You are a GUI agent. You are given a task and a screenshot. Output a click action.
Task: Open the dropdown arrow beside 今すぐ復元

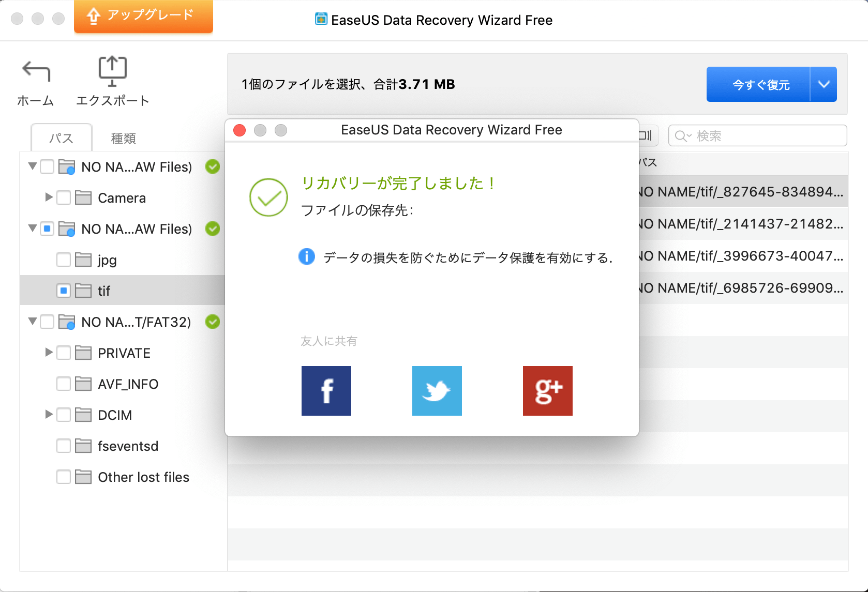tap(824, 84)
